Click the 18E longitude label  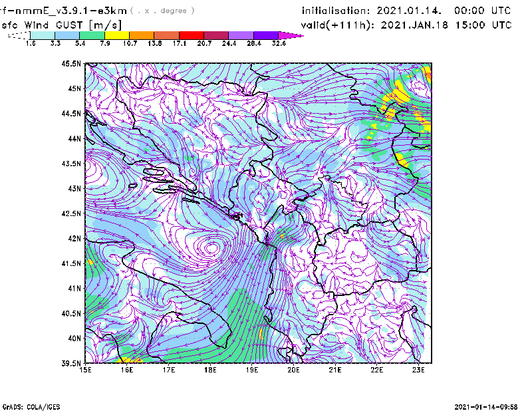[210, 370]
